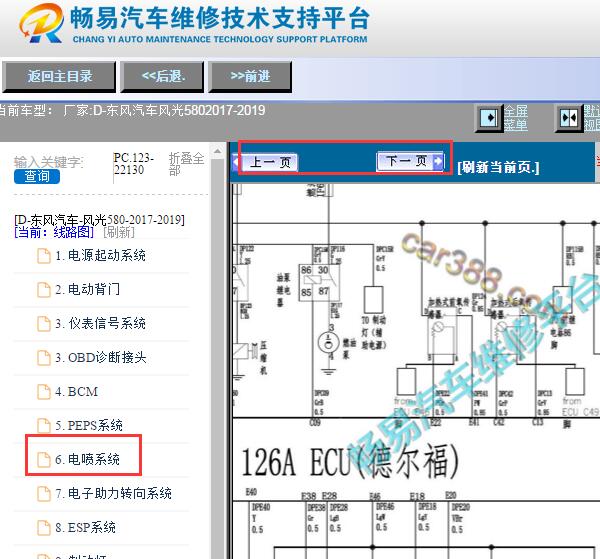Click the PC.123-22130 text
The image size is (600, 559).
click(134, 163)
